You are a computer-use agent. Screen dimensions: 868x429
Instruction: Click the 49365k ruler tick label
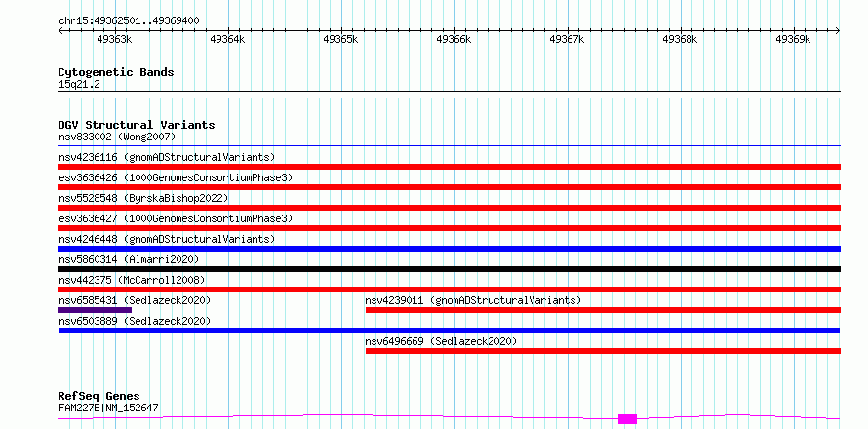340,39
